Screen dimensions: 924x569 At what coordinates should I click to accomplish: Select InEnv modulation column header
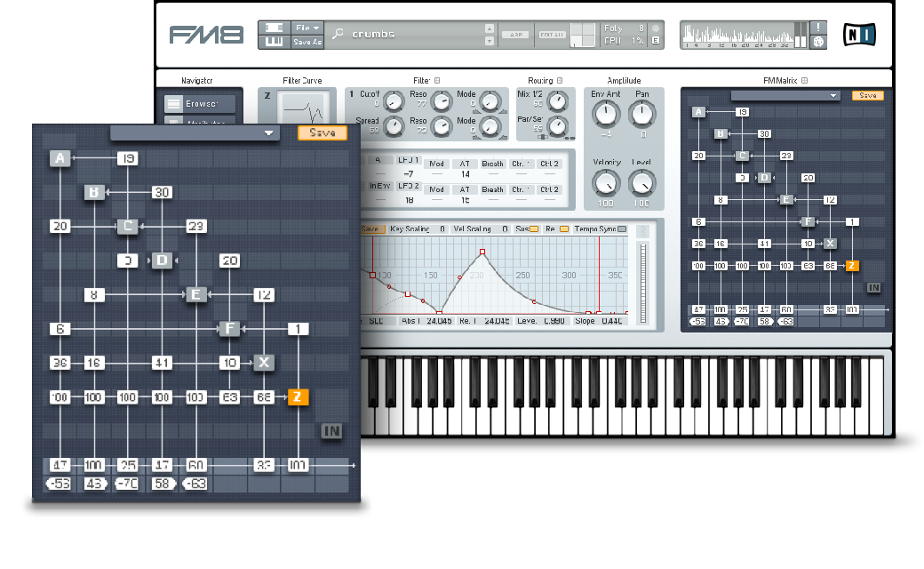(x=378, y=186)
